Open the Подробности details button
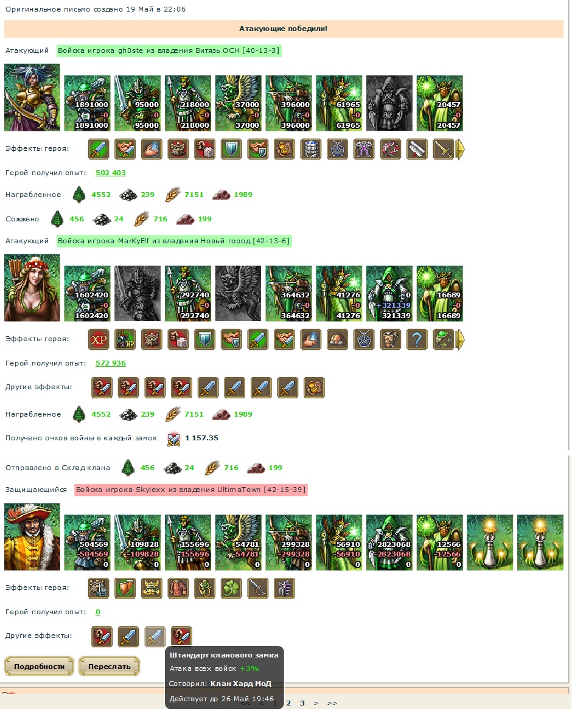This screenshot has height=728, width=572. pyautogui.click(x=39, y=667)
